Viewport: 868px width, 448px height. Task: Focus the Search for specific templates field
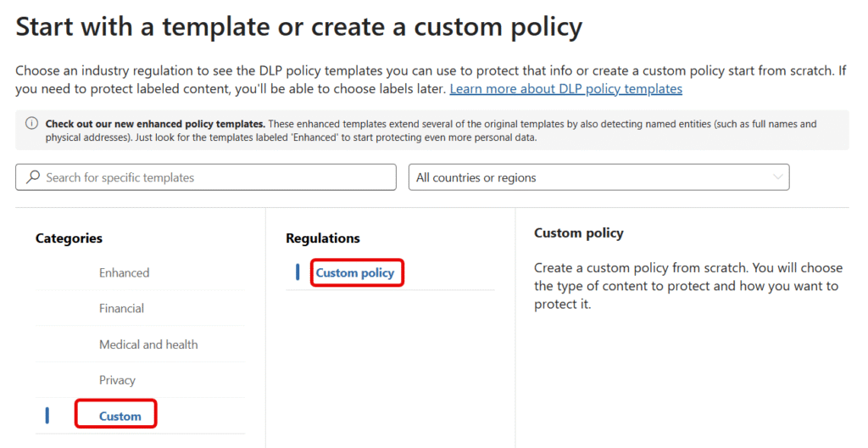tap(206, 177)
